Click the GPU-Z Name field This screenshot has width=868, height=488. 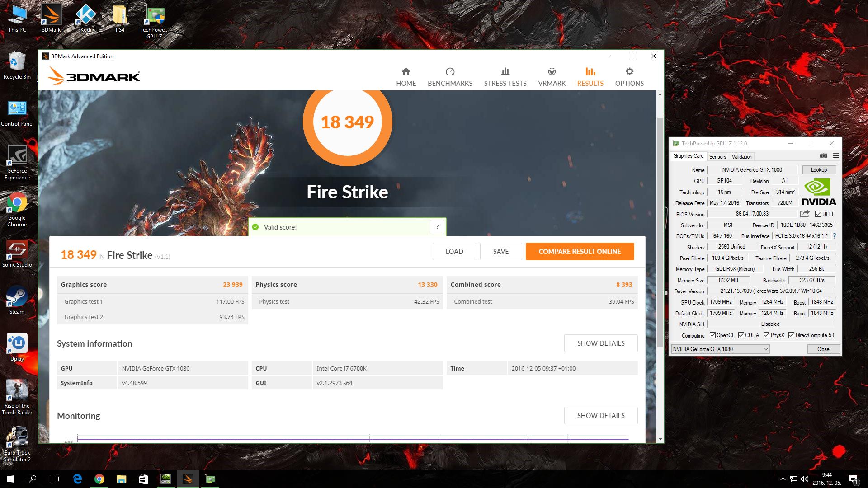pyautogui.click(x=752, y=170)
